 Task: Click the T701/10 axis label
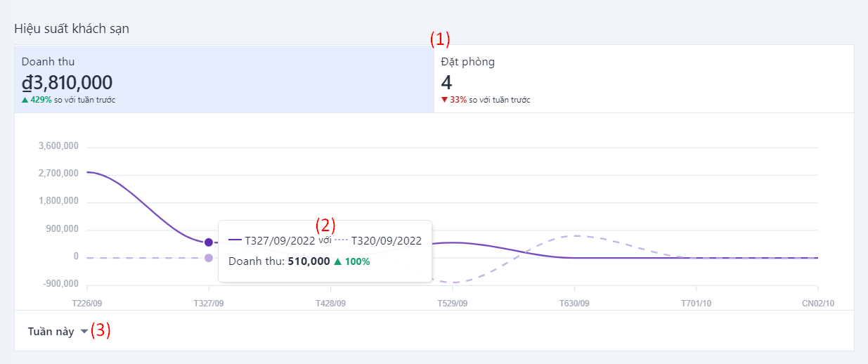[696, 304]
